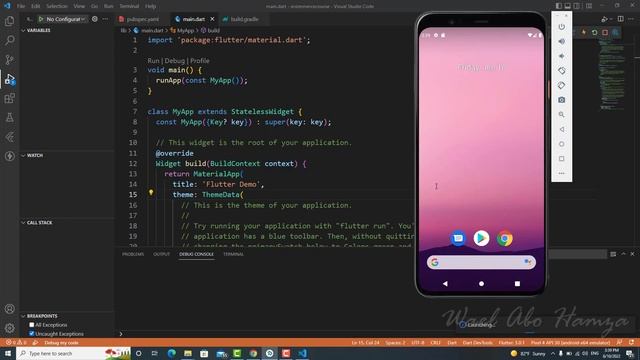Rotate the emulator right

(x=562, y=85)
